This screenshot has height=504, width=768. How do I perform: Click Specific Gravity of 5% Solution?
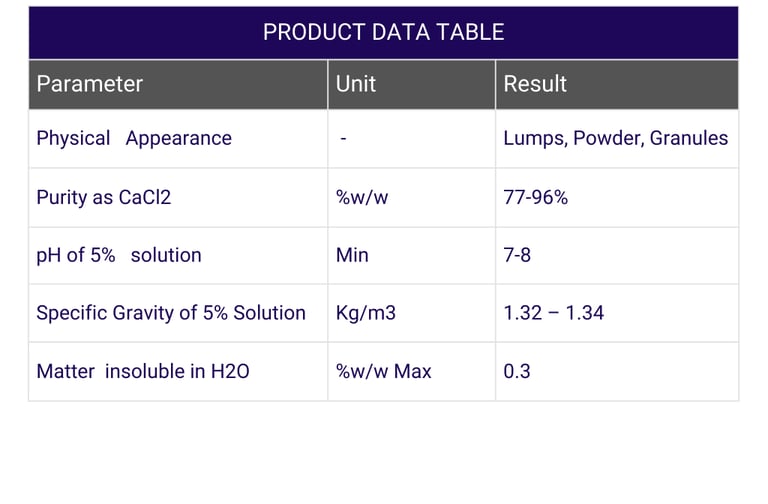tap(171, 313)
